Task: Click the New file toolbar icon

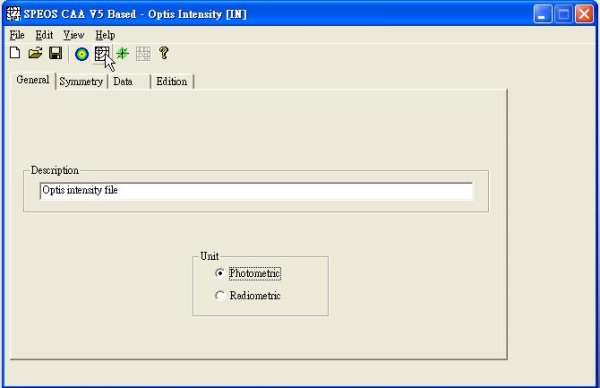Action: pos(15,53)
